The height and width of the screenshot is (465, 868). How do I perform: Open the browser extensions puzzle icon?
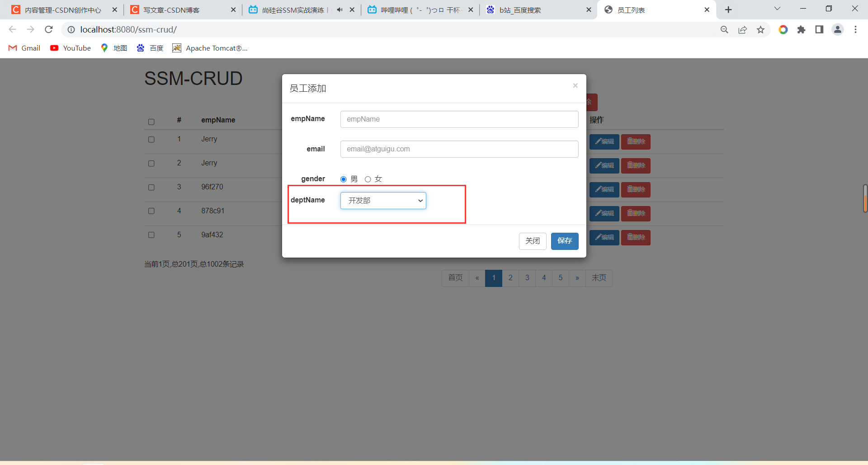(801, 29)
